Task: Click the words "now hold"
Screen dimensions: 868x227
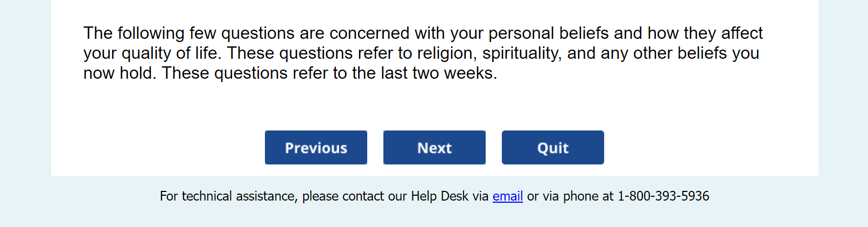Action: pyautogui.click(x=118, y=73)
